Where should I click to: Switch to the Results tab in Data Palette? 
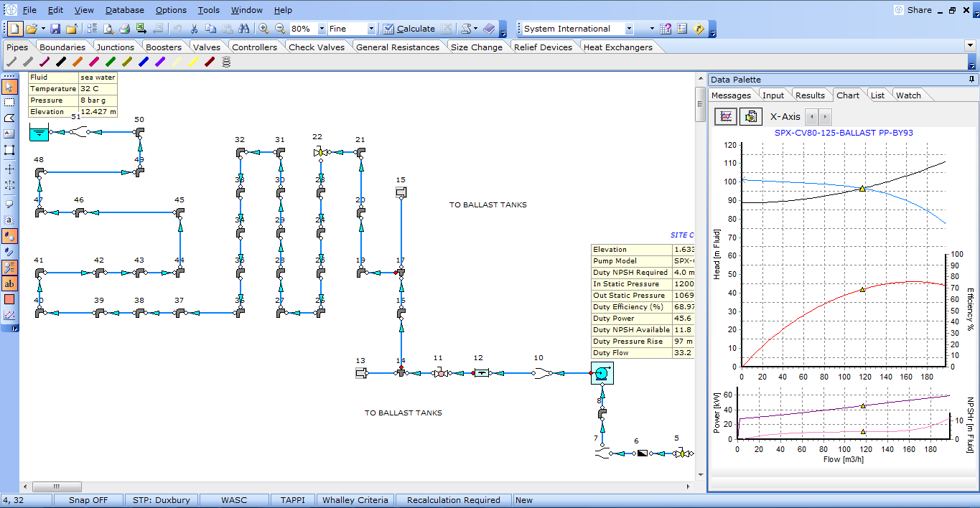810,95
